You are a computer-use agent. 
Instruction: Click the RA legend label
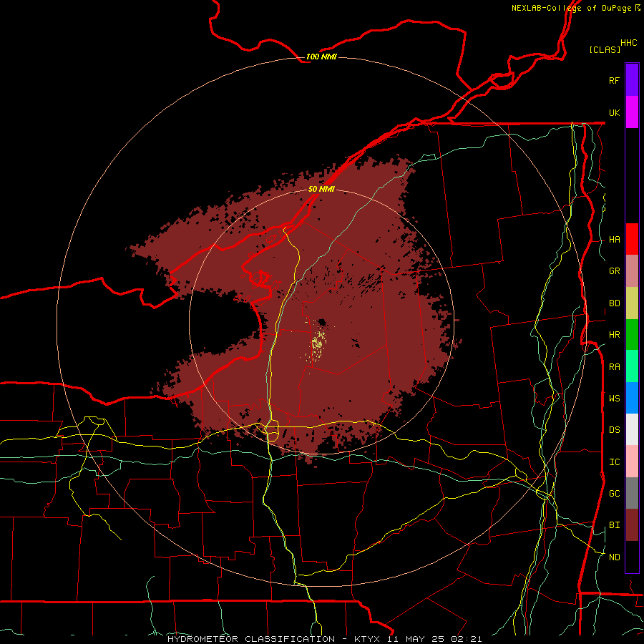pos(615,367)
